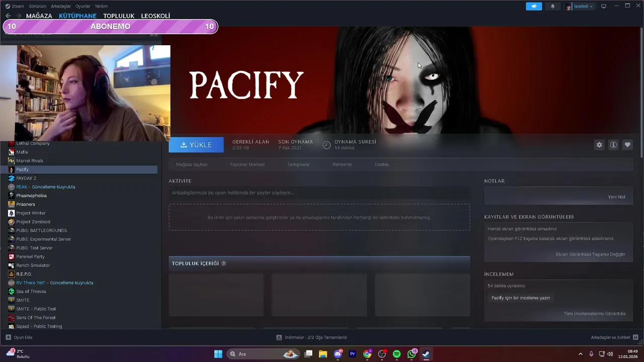Open the Görünüm menu
This screenshot has height=362, width=644.
click(37, 6)
